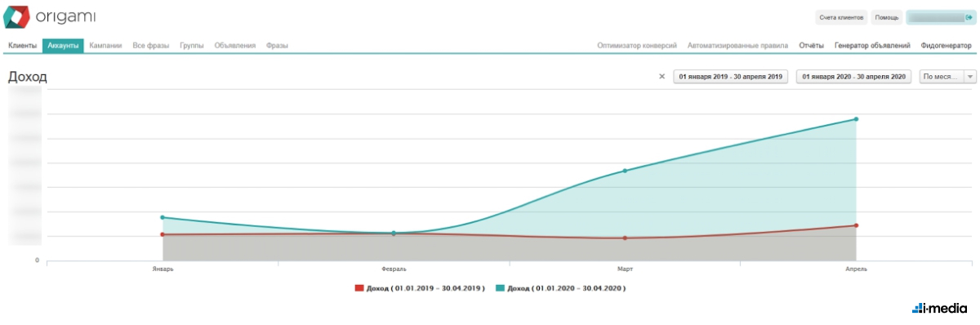Click the Счета клиентов button
This screenshot has height=325, width=980.
[841, 17]
